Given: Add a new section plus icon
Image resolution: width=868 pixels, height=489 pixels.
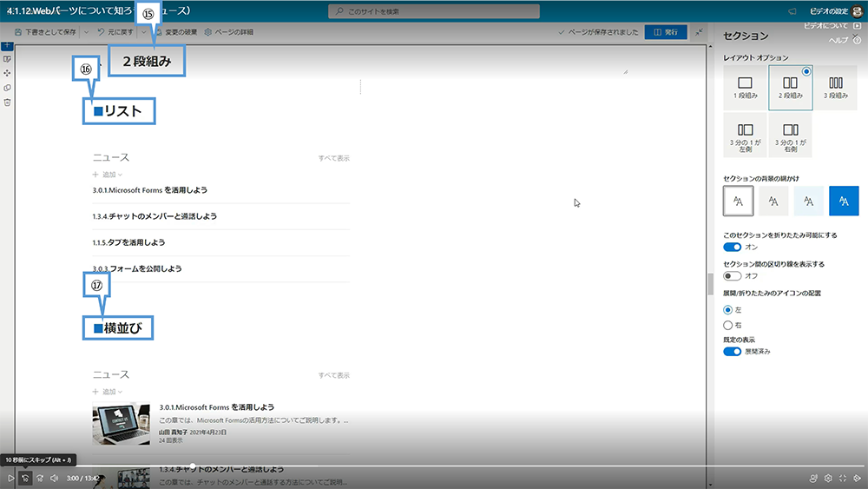Looking at the screenshot, I should 7,45.
